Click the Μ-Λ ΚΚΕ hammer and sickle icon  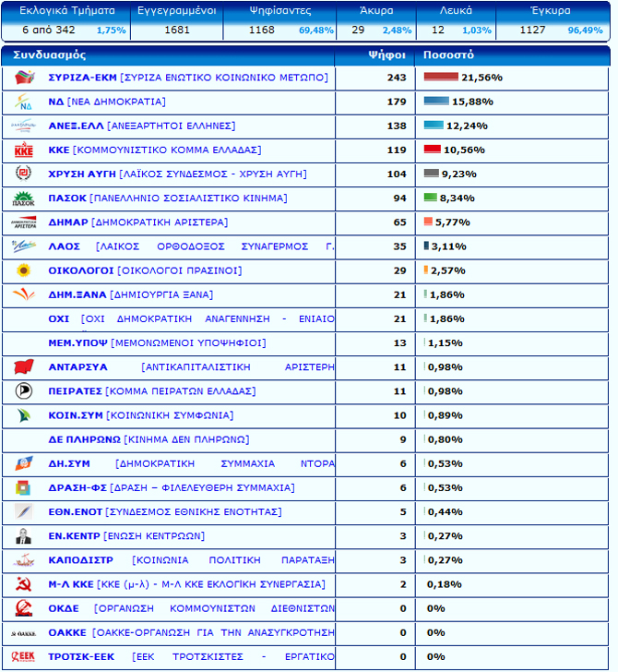click(x=24, y=583)
